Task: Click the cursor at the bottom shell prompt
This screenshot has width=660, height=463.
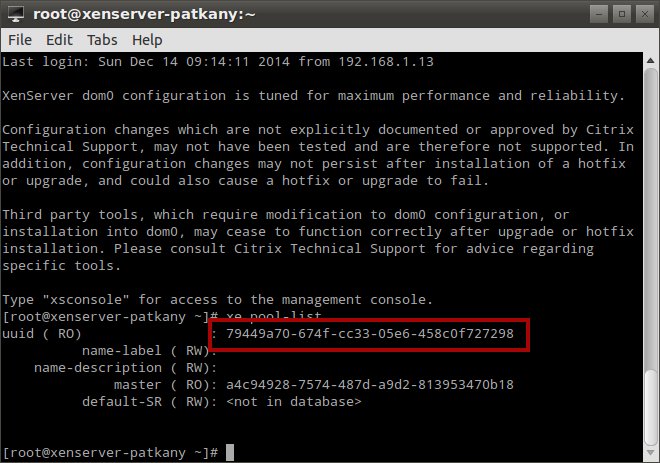Action: pyautogui.click(x=230, y=453)
